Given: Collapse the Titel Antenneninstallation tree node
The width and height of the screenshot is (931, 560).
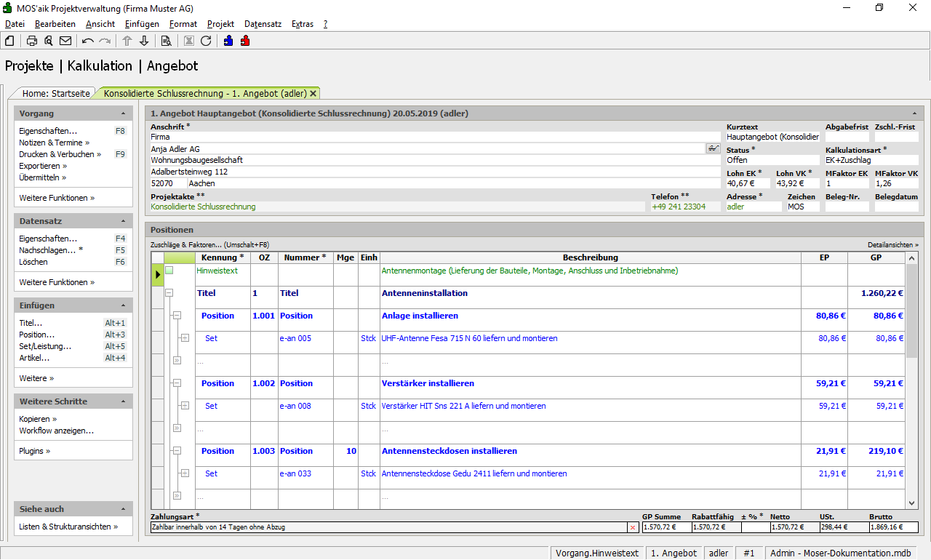Looking at the screenshot, I should (x=169, y=293).
